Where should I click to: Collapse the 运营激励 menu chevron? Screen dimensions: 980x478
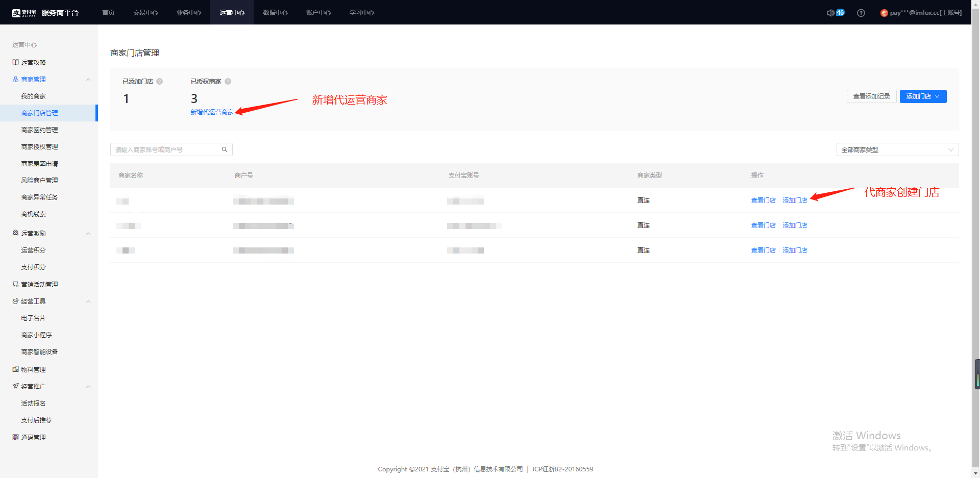pos(88,234)
